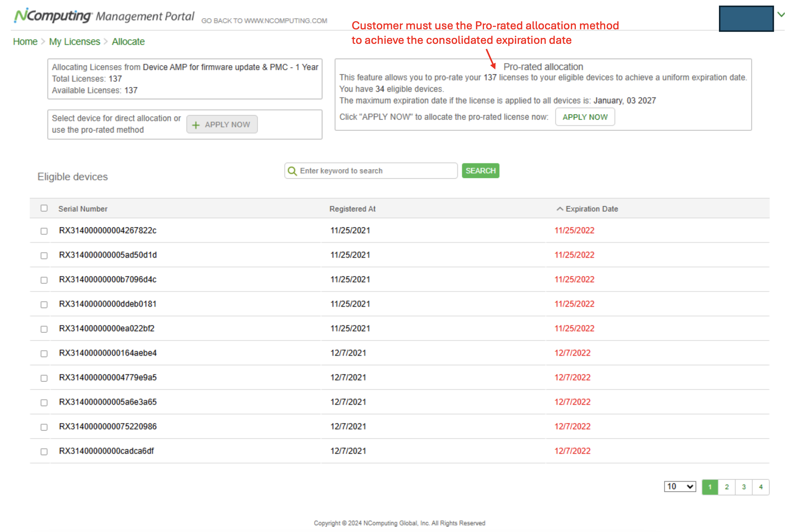Click the copyright footer text

click(x=400, y=523)
